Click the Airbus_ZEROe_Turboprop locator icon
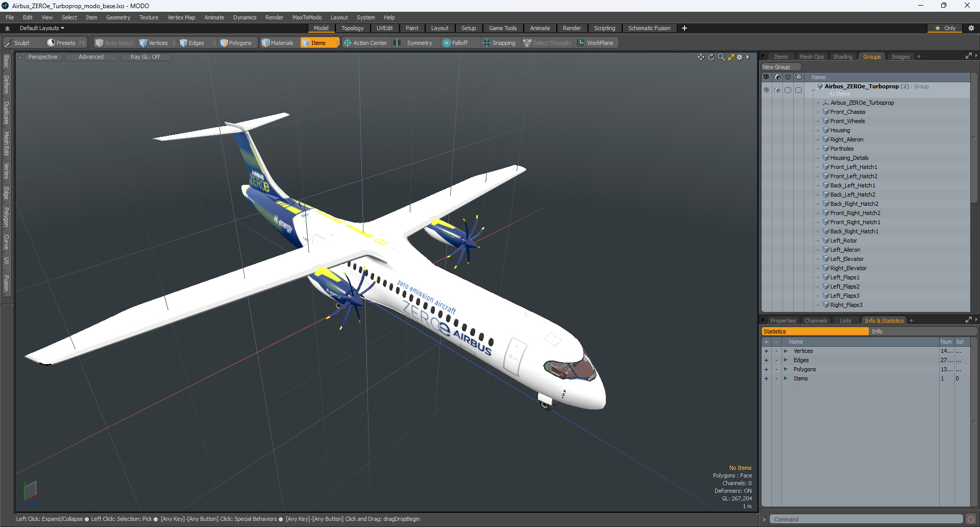 point(826,103)
